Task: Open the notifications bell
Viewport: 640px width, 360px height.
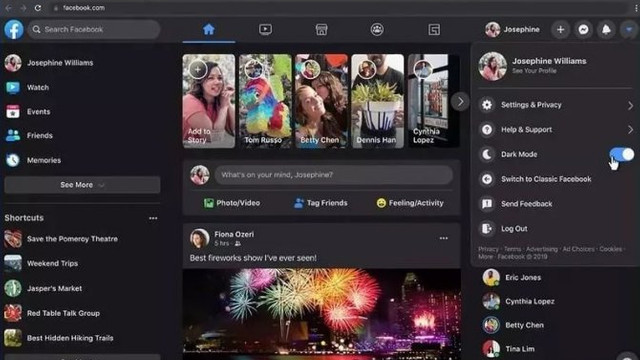Action: click(606, 29)
